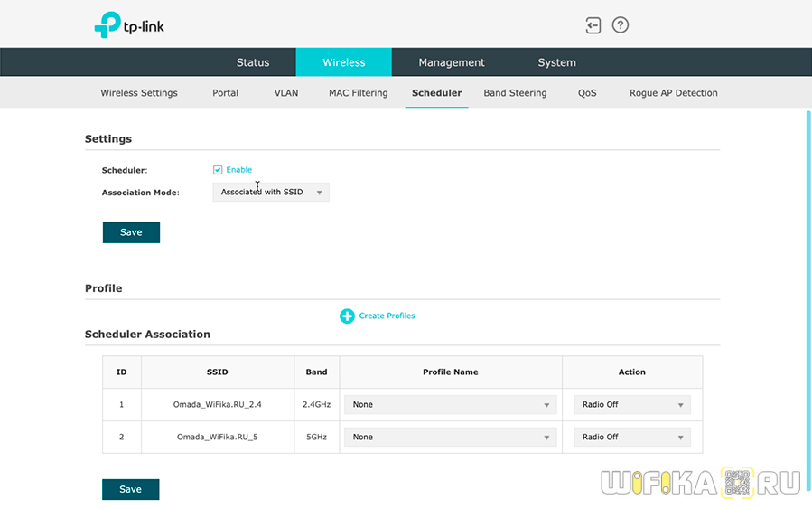Open Action dropdown for the 5GHz SSID
812x509 pixels.
[x=632, y=438]
